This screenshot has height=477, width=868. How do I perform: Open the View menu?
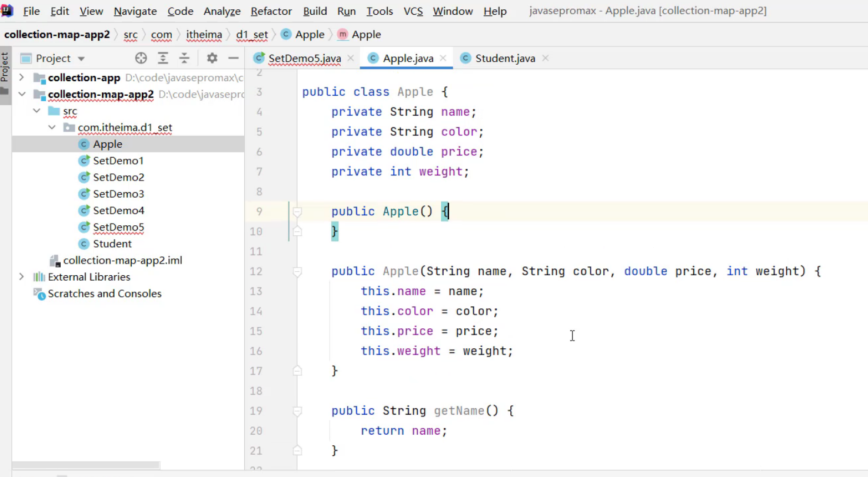pos(91,11)
